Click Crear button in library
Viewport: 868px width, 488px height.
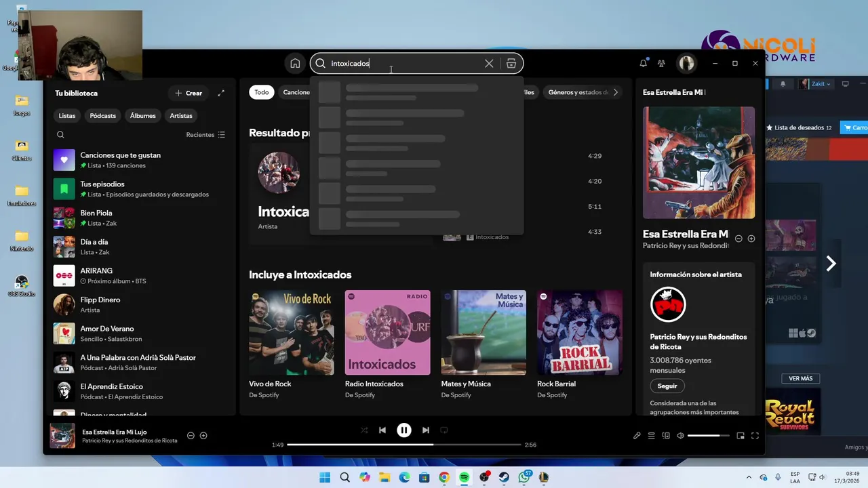click(189, 93)
